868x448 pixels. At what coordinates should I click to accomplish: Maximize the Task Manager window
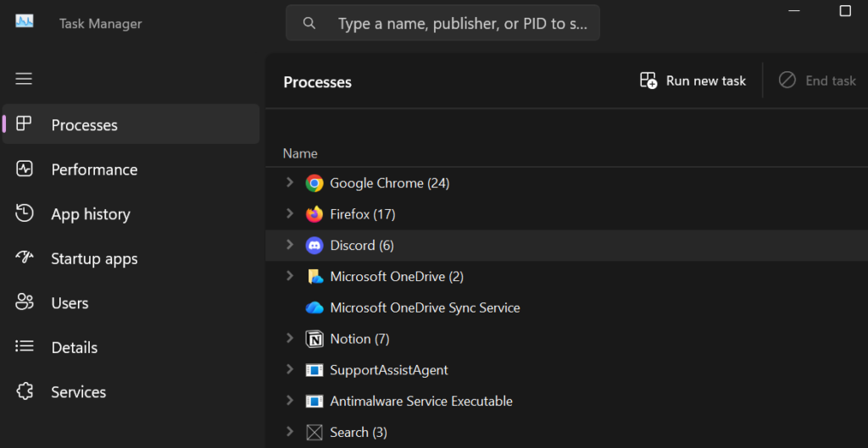(x=845, y=10)
